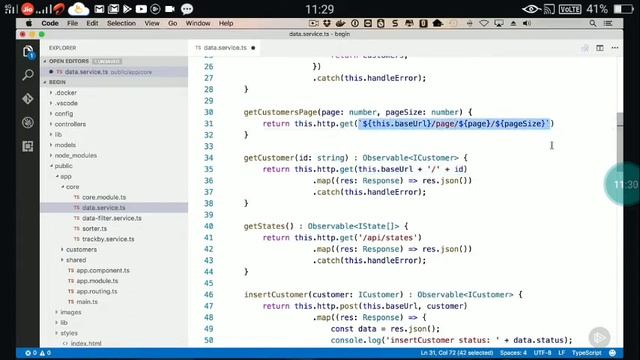
Task: Click the macOS volume icon
Action: [x=527, y=23]
